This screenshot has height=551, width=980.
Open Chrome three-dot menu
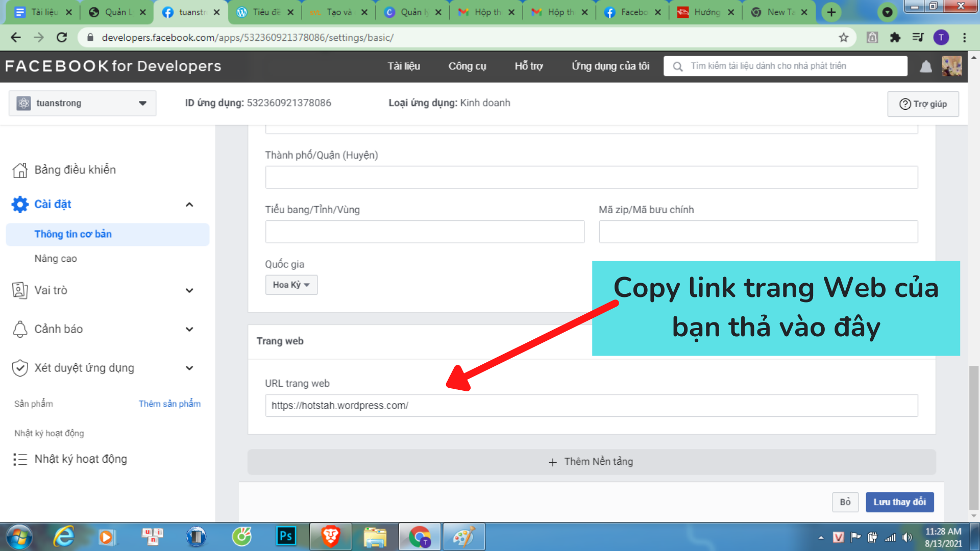coord(964,37)
